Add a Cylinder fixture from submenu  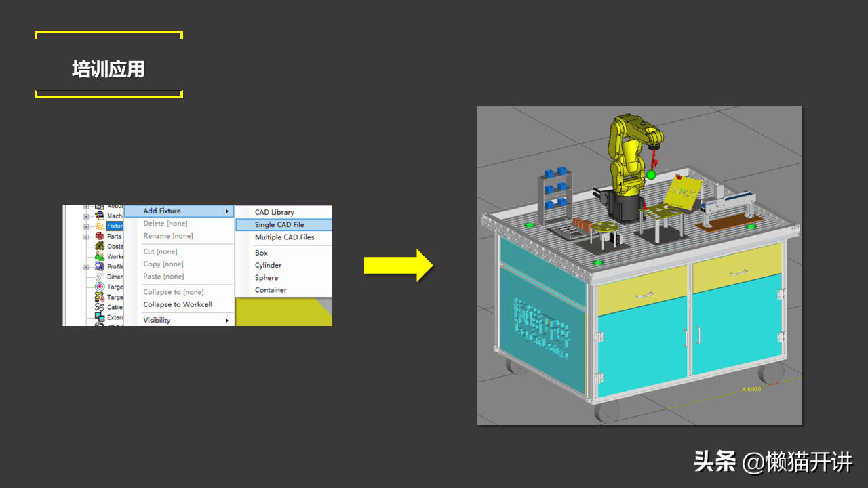268,265
